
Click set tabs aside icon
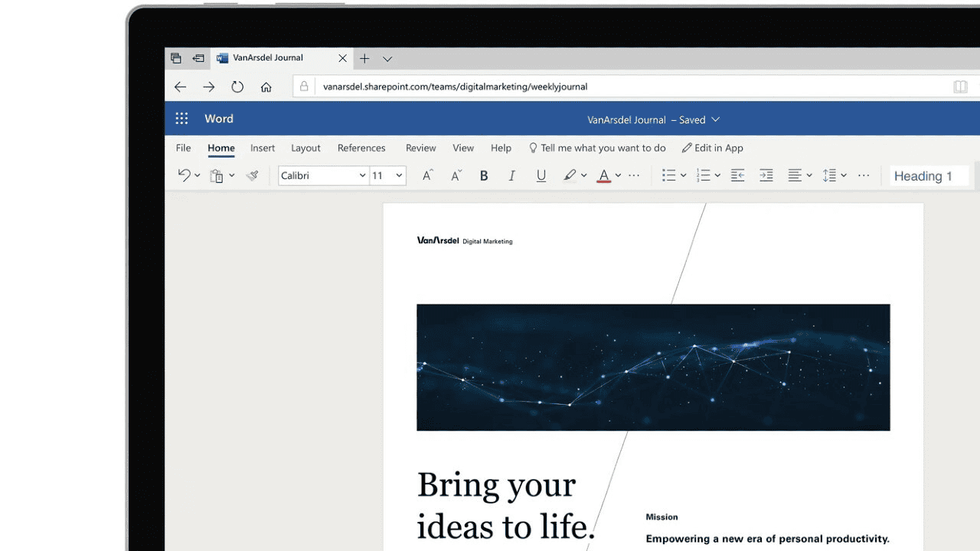pyautogui.click(x=198, y=58)
